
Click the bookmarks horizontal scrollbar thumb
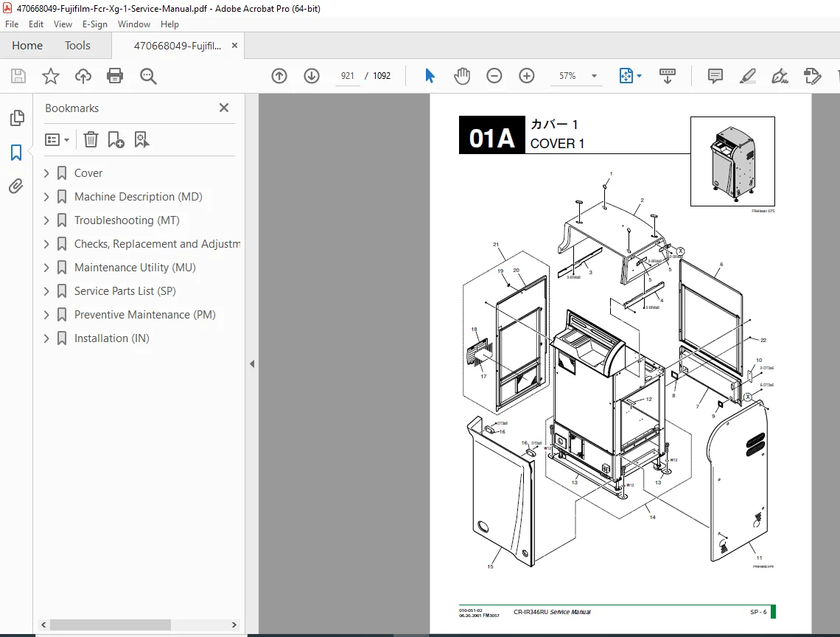(x=111, y=624)
